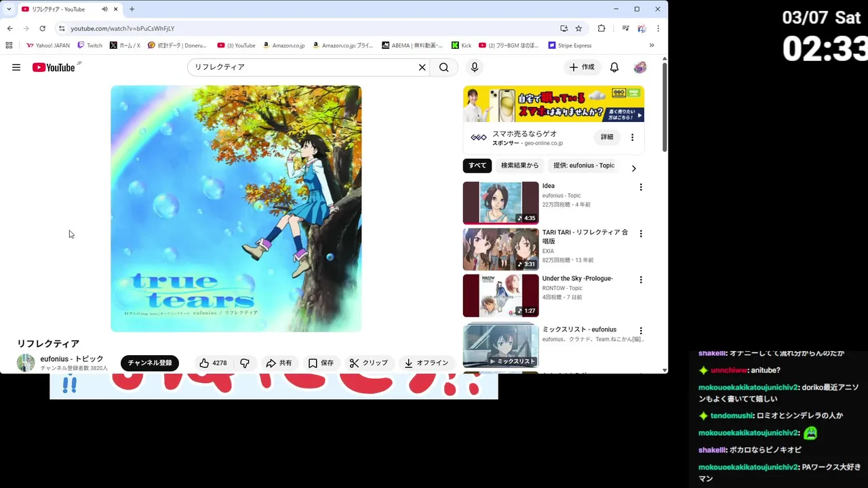Open the apps grid in bookmarks bar

click(x=9, y=45)
